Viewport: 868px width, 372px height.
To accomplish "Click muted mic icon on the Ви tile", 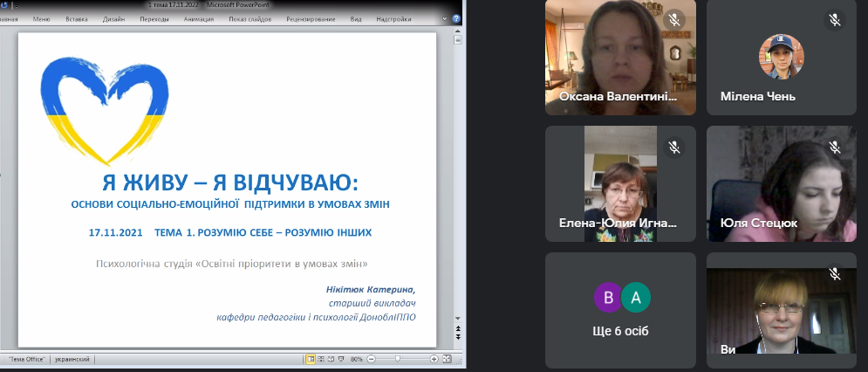I will click(x=835, y=274).
